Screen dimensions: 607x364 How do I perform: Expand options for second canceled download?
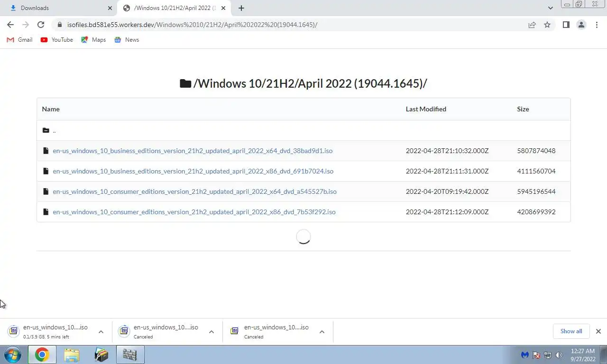(322, 332)
